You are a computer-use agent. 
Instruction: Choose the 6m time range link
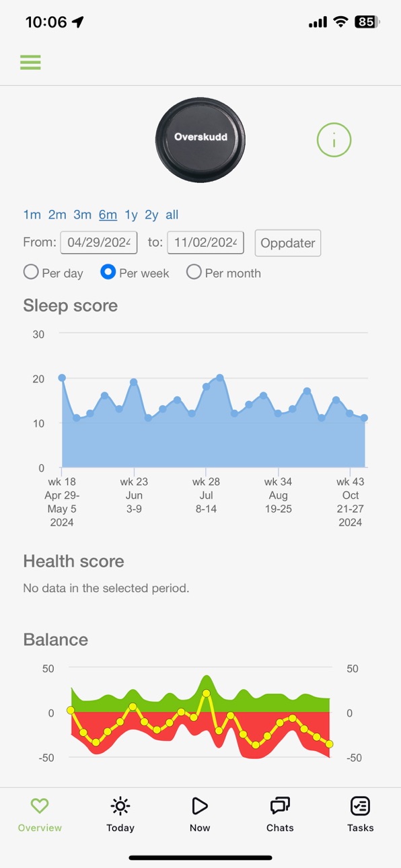[108, 215]
